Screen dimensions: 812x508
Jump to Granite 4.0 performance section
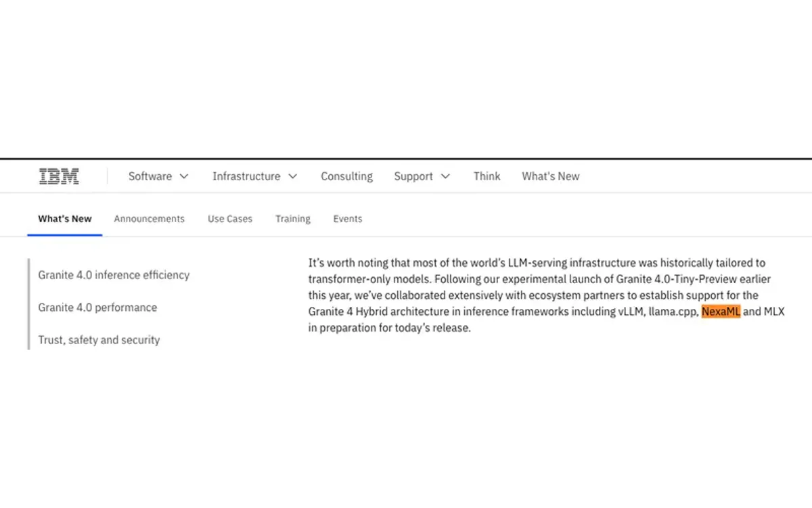coord(97,308)
